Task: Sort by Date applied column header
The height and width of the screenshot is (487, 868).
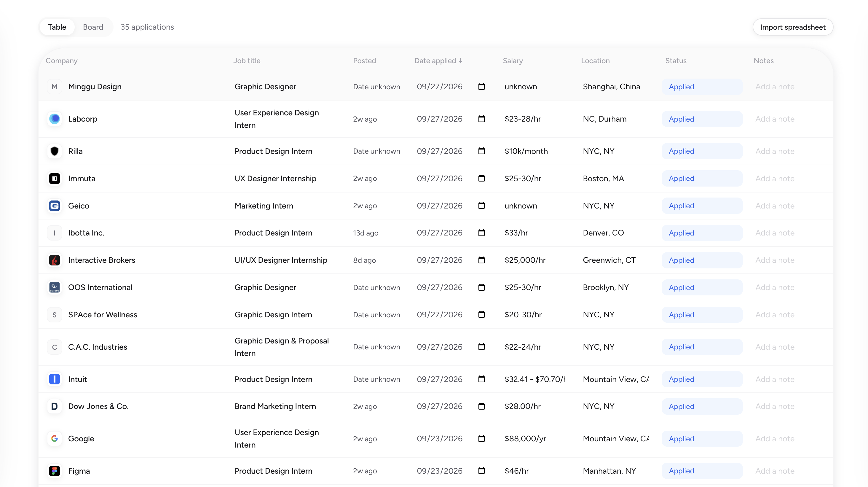Action: [x=438, y=61]
